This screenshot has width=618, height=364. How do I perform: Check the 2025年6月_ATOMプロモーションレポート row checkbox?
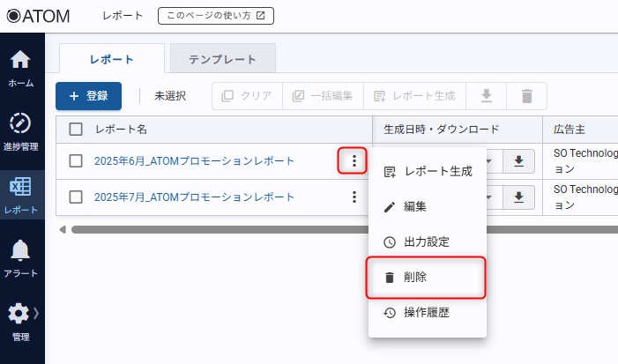coord(76,160)
